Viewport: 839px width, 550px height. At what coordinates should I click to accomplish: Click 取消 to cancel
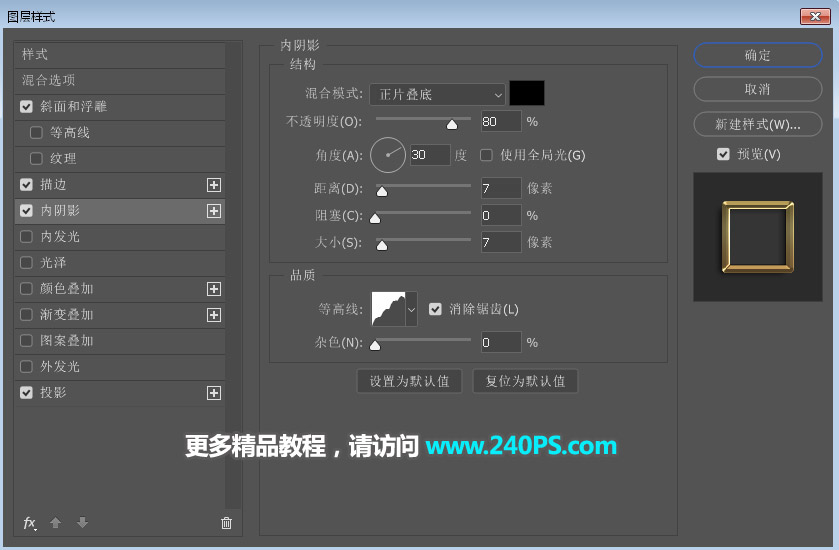758,89
